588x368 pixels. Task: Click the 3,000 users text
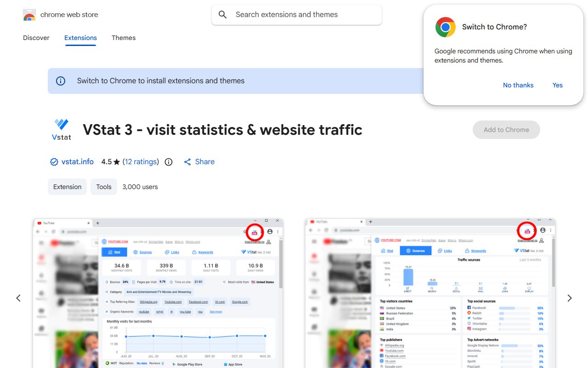[140, 187]
